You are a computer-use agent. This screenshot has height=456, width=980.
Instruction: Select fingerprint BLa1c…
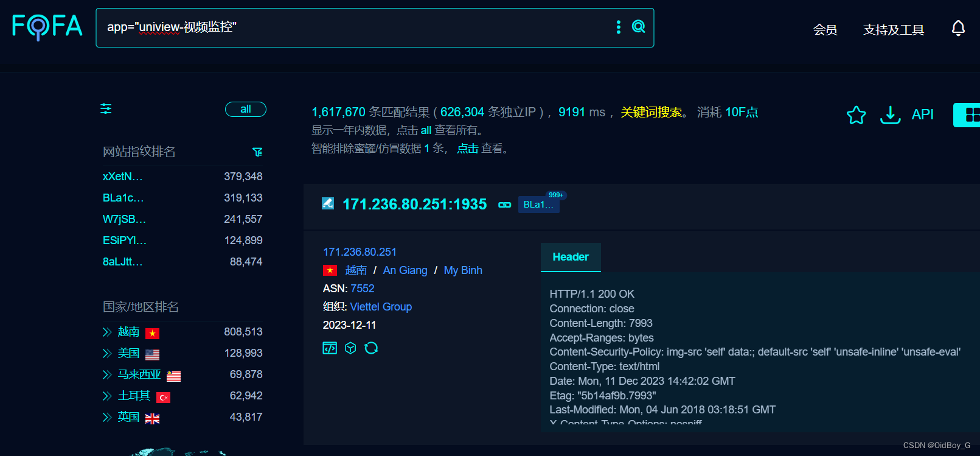coord(123,198)
